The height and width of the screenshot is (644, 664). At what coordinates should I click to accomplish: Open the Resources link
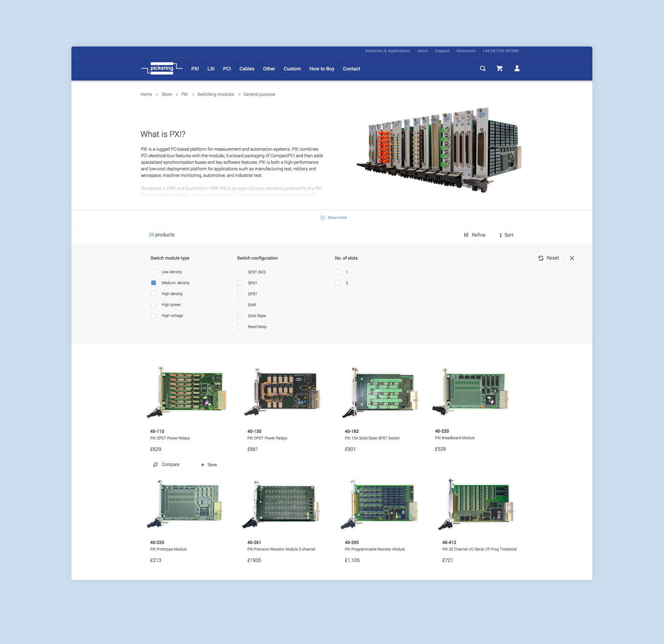point(466,51)
